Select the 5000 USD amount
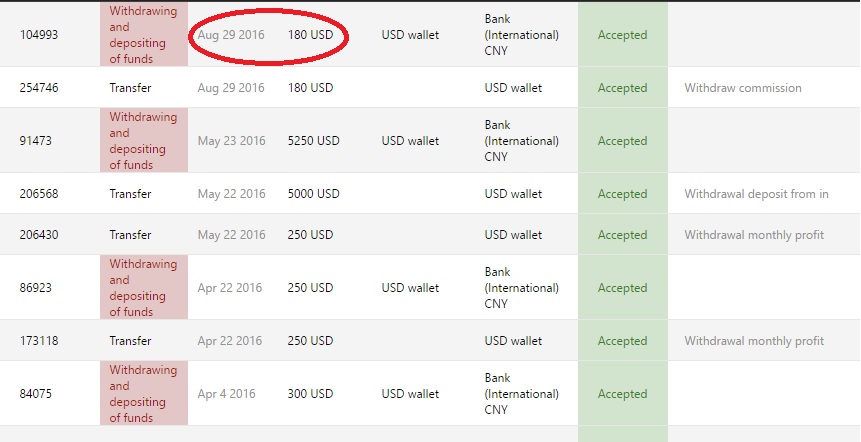Viewport: 861px width, 442px height. coord(313,194)
